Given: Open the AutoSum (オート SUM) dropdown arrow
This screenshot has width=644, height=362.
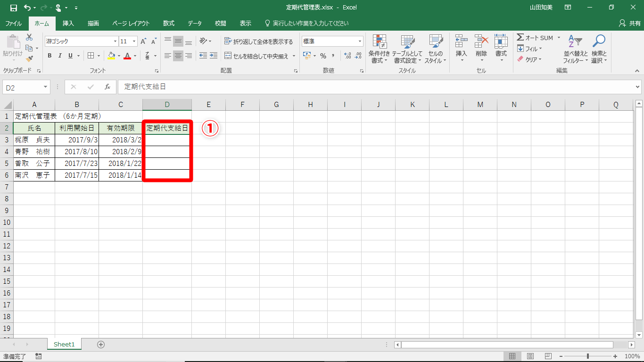Looking at the screenshot, I should (559, 38).
